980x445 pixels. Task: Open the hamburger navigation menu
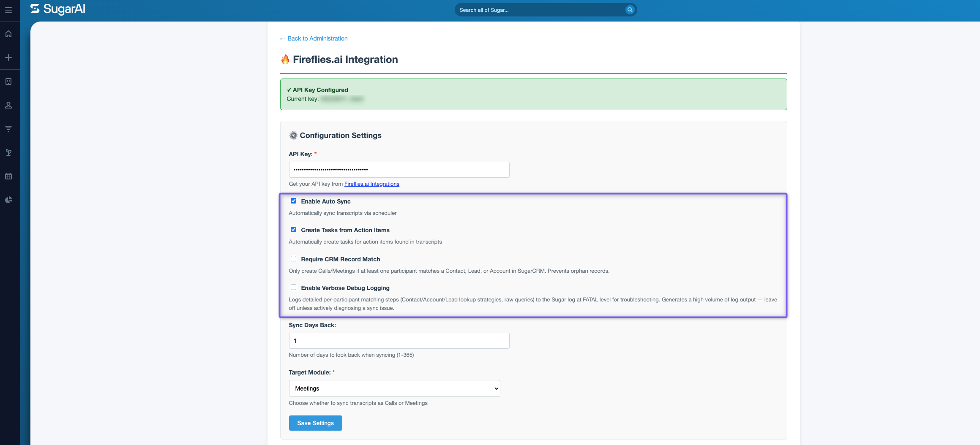pyautogui.click(x=8, y=10)
